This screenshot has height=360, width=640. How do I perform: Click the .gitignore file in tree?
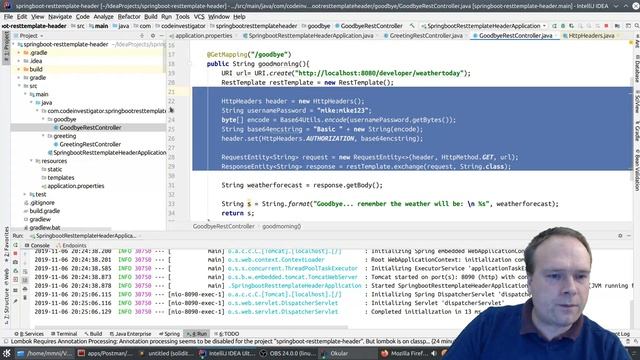click(42, 202)
